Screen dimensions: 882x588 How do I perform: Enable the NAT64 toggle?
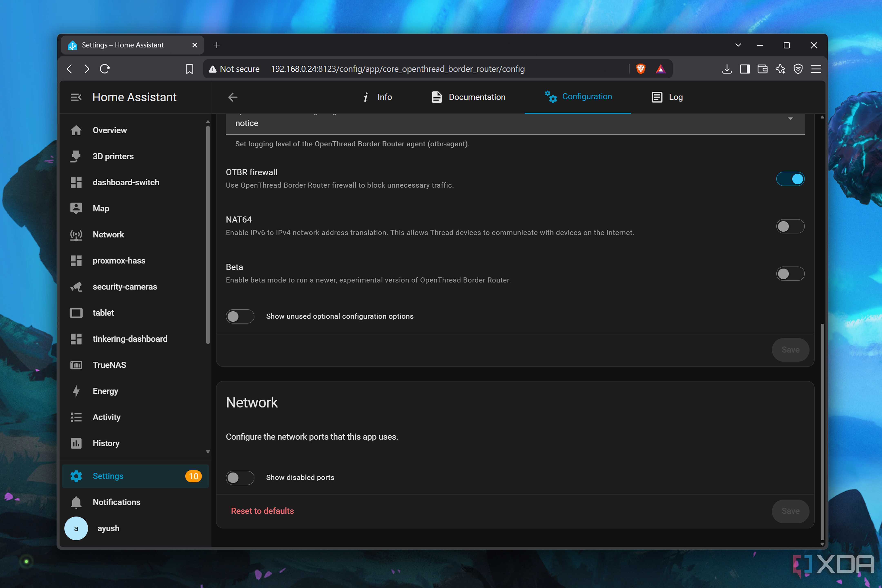pos(790,226)
